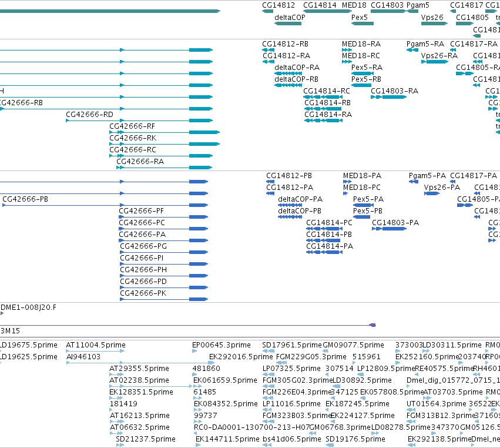Screen dimensions: 500x448
Task: Select the Pgam5 gene label
Action: (x=418, y=5)
